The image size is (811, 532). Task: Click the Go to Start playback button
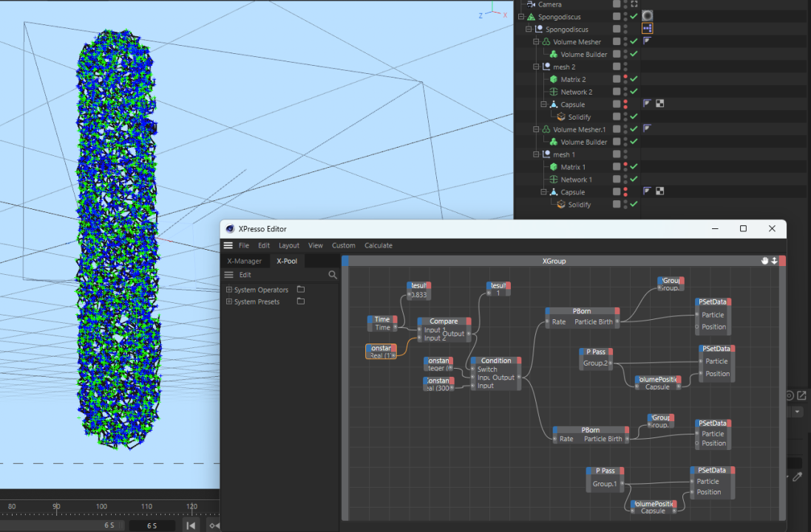(x=191, y=525)
